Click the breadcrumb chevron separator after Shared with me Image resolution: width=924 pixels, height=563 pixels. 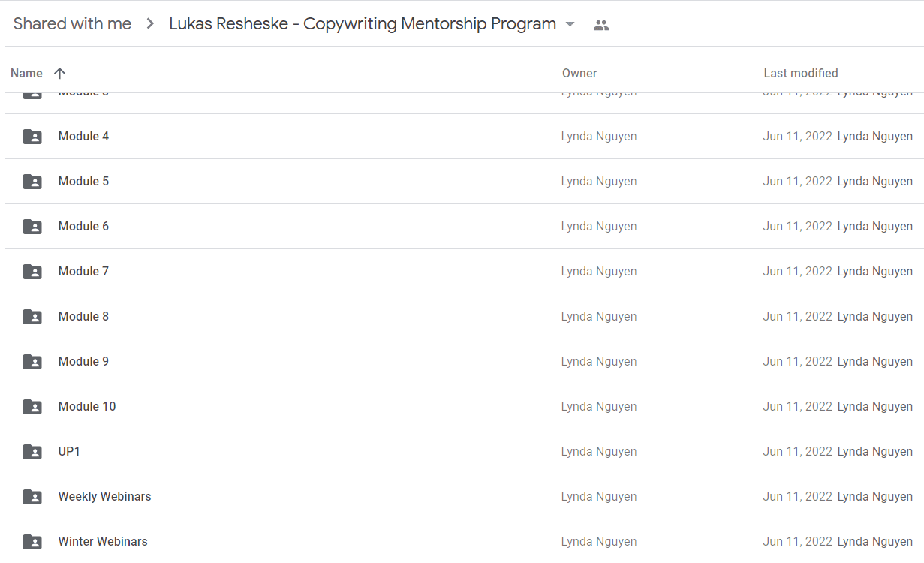click(x=150, y=24)
